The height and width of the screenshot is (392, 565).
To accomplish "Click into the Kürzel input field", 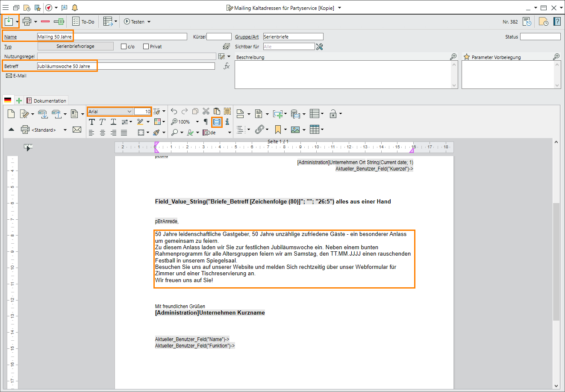I will pyautogui.click(x=219, y=37).
